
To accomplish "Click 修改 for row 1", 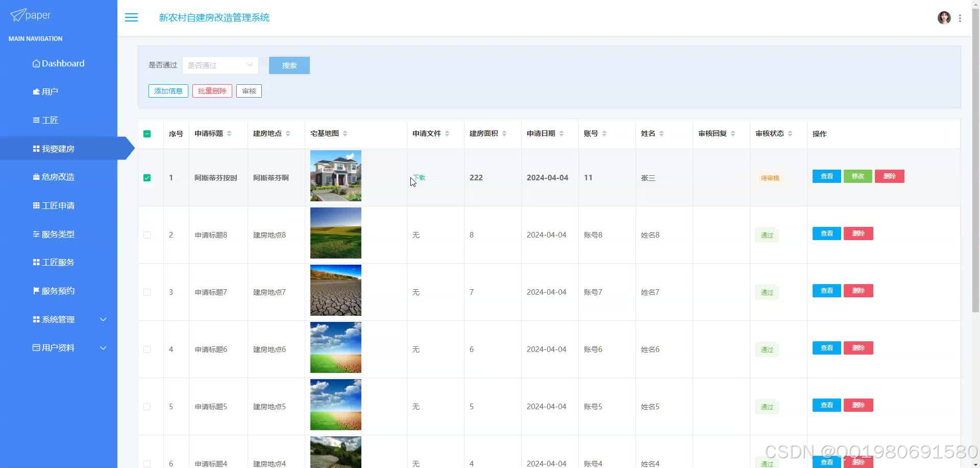I will pyautogui.click(x=858, y=176).
